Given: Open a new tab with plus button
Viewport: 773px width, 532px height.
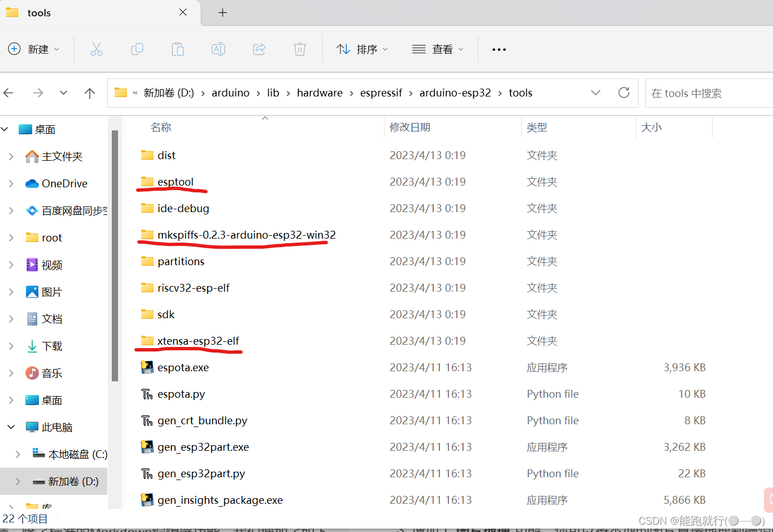Looking at the screenshot, I should click(x=222, y=12).
